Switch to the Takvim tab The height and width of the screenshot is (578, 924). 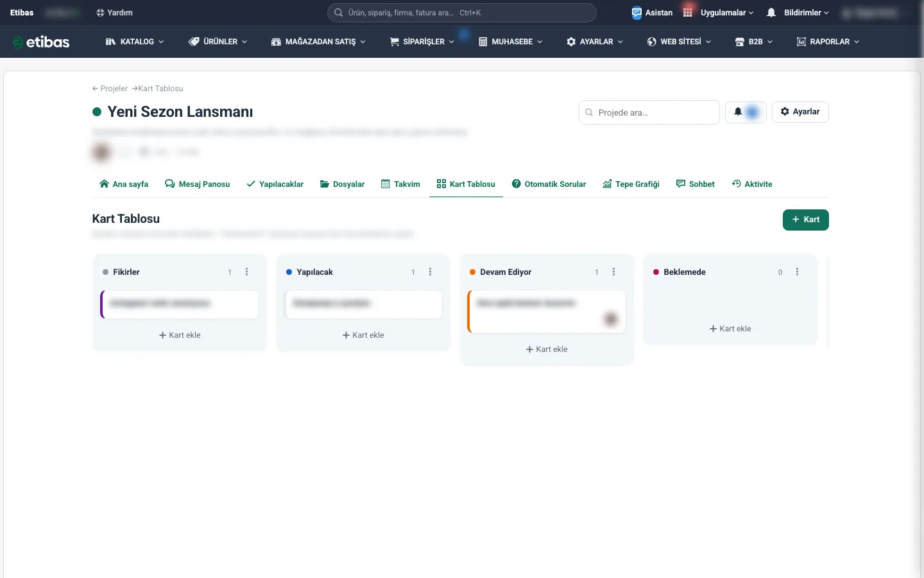click(400, 184)
